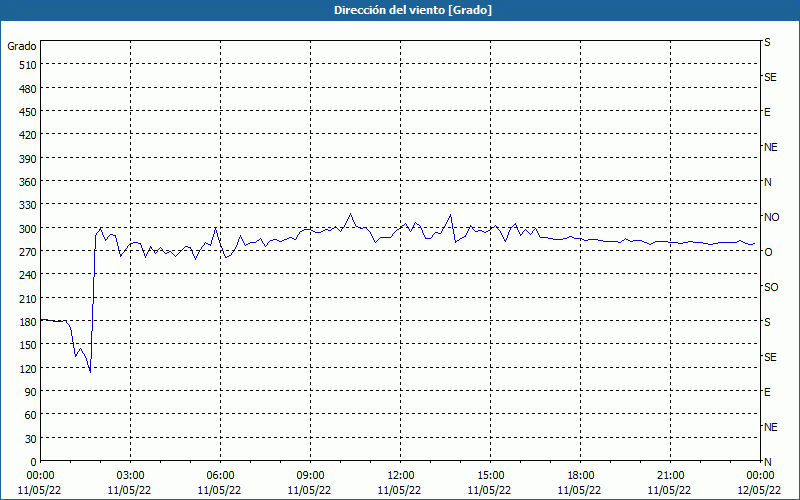
Task: Click the 360 y-axis value
Action: tap(28, 182)
